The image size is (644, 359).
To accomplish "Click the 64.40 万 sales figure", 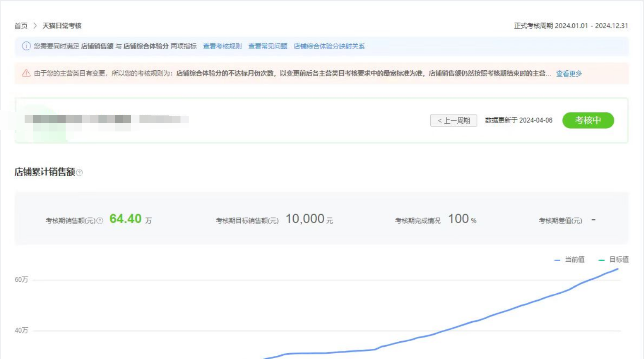I will pos(126,219).
